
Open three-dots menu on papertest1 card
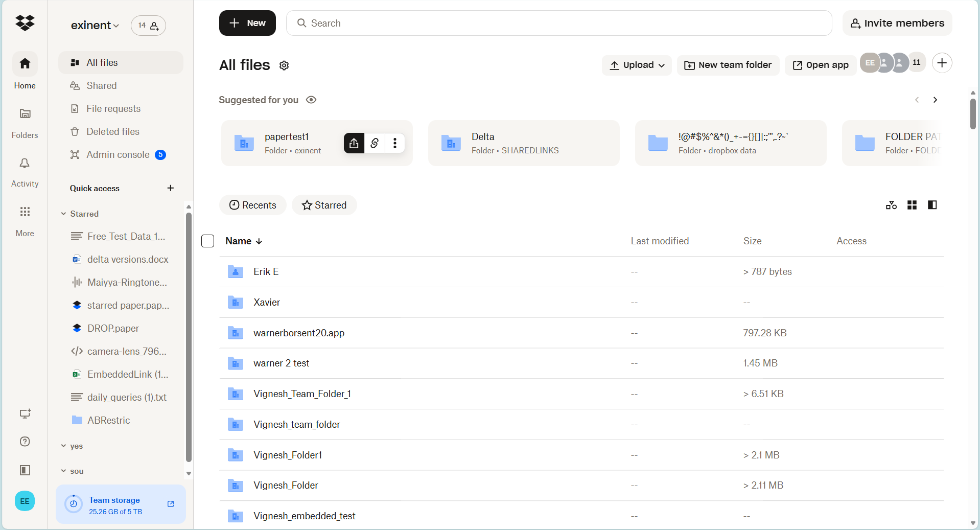(395, 143)
